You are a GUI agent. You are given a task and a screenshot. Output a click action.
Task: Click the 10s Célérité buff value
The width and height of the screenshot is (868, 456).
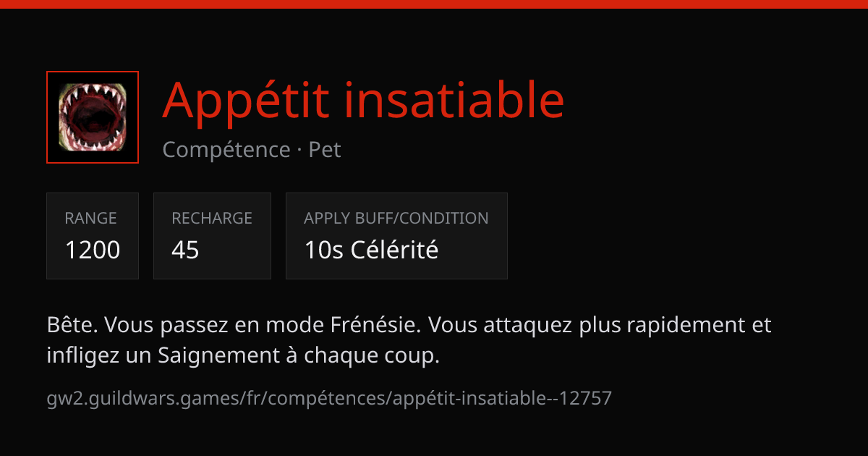(x=371, y=250)
